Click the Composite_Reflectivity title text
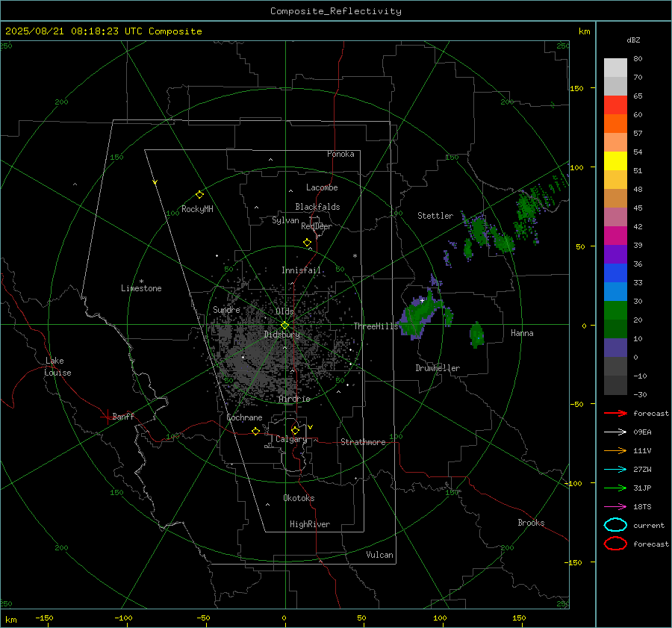 [336, 11]
